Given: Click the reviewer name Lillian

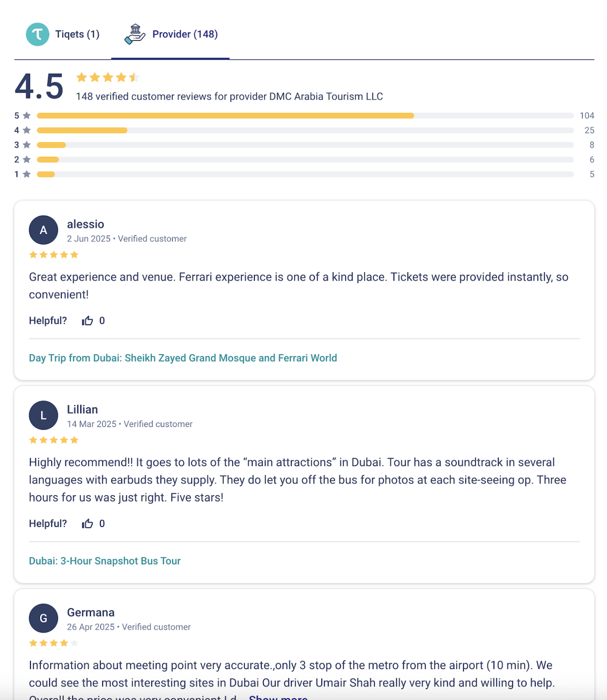Looking at the screenshot, I should (82, 410).
